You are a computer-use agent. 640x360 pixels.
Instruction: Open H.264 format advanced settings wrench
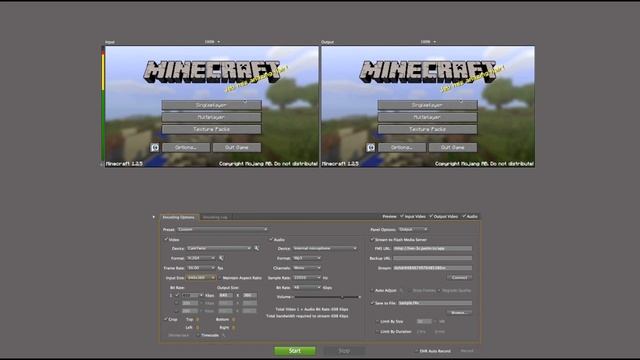(x=221, y=258)
